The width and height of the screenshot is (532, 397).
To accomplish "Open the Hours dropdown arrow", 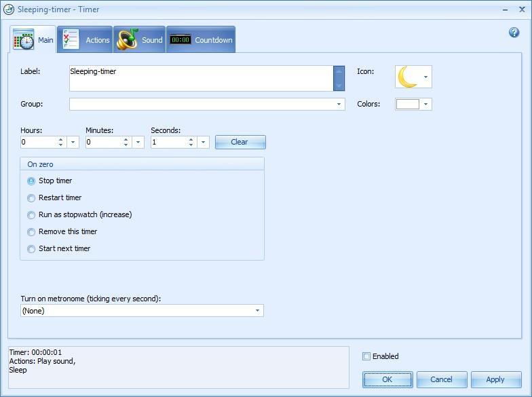I will click(73, 143).
